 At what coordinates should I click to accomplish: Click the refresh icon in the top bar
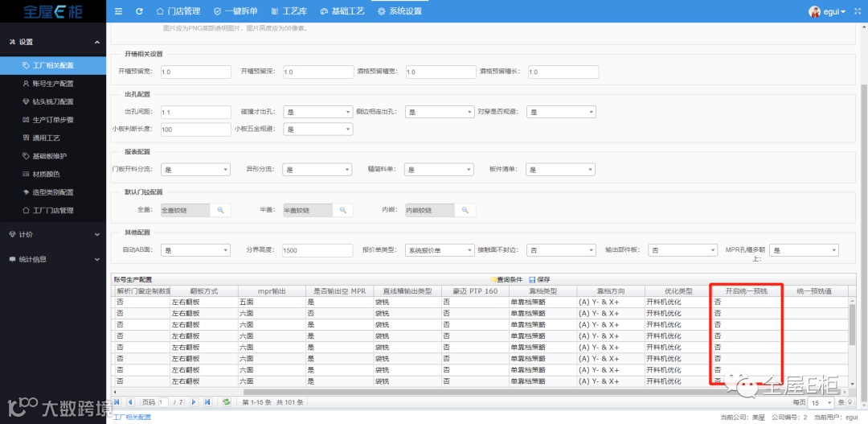click(139, 11)
